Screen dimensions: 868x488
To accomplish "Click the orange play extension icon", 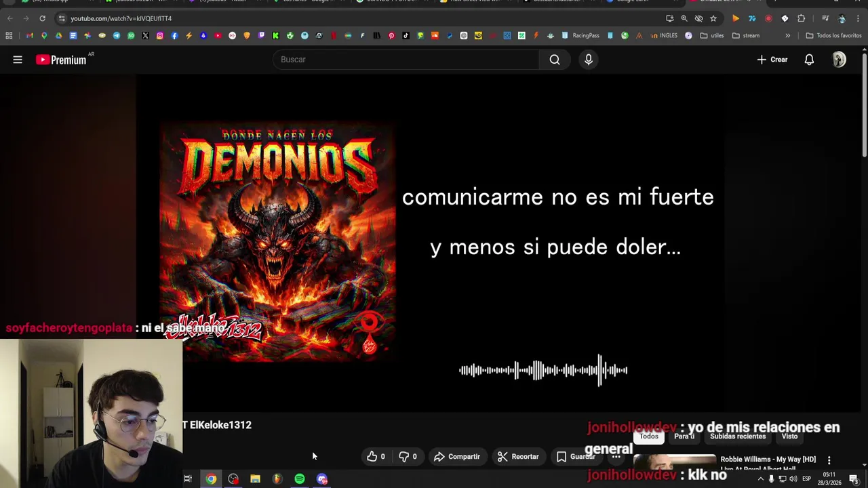I will pyautogui.click(x=736, y=18).
